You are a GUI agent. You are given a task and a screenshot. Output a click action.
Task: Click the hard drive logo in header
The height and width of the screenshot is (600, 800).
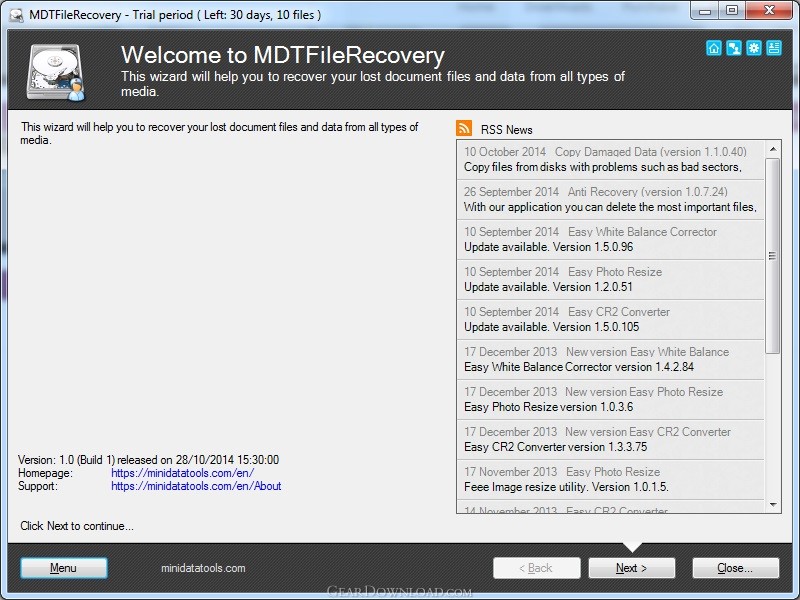[56, 72]
